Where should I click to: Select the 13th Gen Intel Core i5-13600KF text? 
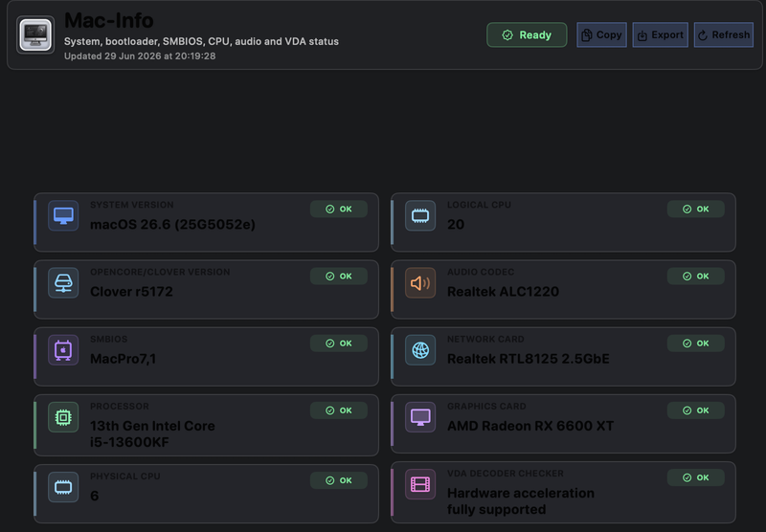pos(152,433)
